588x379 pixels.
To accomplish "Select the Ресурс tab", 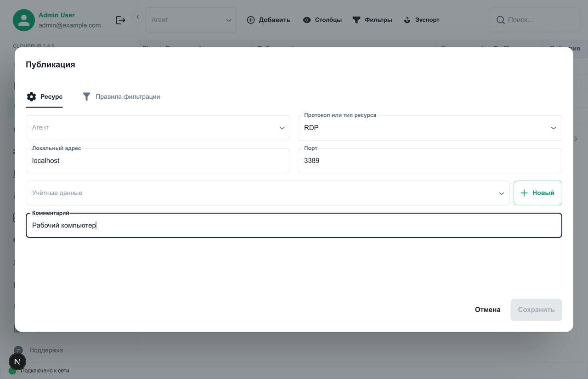I will coord(45,97).
